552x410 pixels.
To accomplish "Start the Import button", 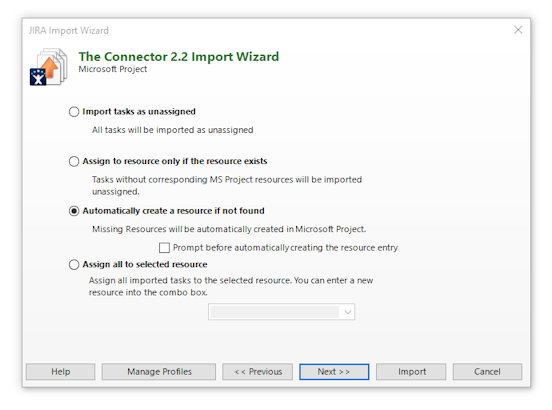I will pyautogui.click(x=411, y=372).
